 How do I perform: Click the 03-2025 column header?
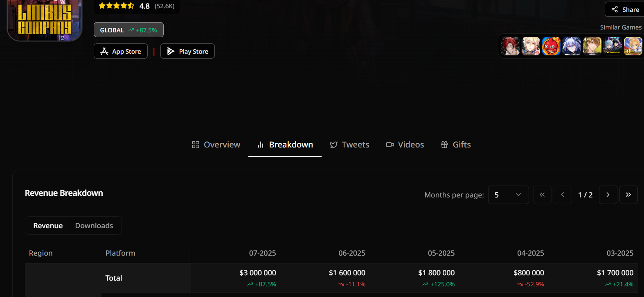[x=620, y=253]
